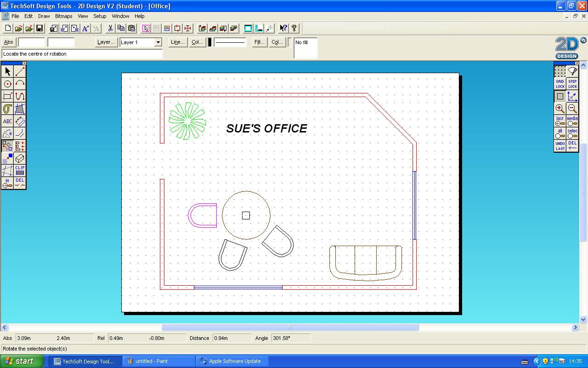
Task: Pick the arc drawing tool
Action: click(x=19, y=84)
